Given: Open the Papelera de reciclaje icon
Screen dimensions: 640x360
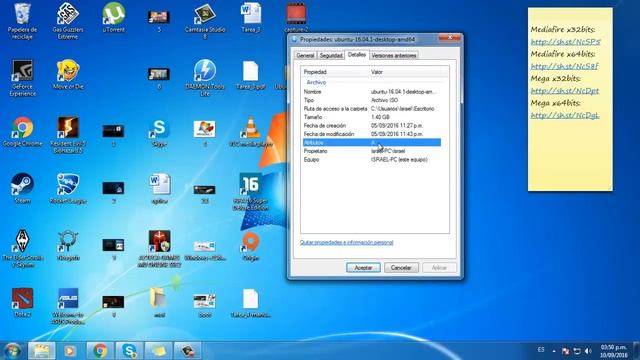Looking at the screenshot, I should click(x=22, y=20).
